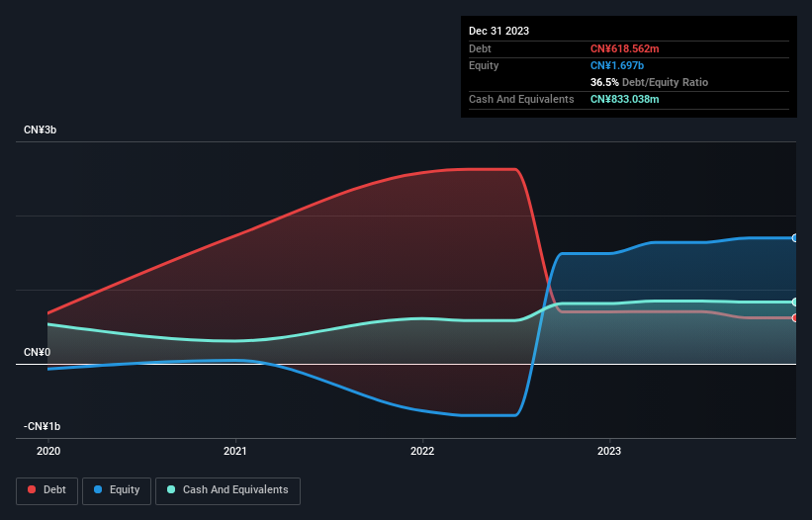Toggle the Debt legend button

click(x=47, y=490)
